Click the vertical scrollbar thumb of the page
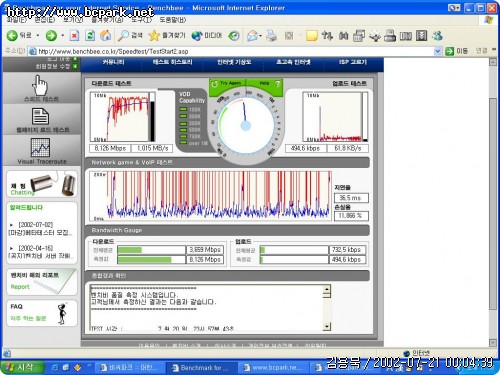Image resolution: width=500 pixels, height=375 pixels. point(493,204)
